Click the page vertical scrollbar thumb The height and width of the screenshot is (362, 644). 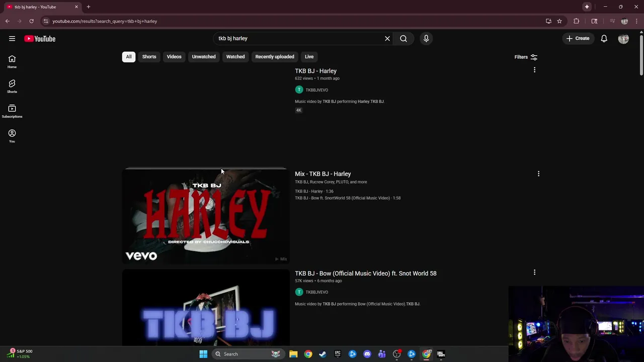(x=641, y=54)
